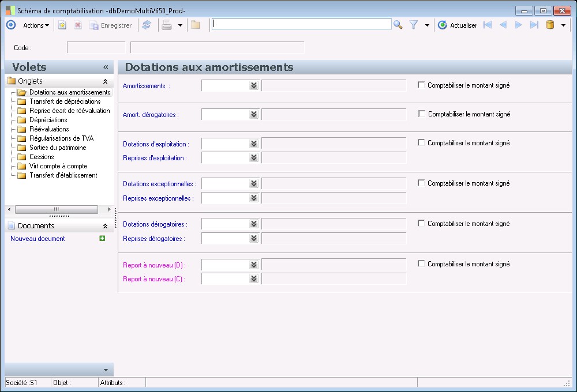Click the Code input field
577x392 pixels.
click(x=96, y=47)
